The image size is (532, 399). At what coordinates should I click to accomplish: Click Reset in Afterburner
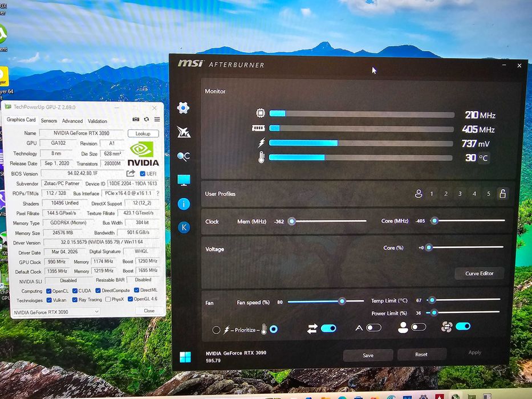coord(421,354)
